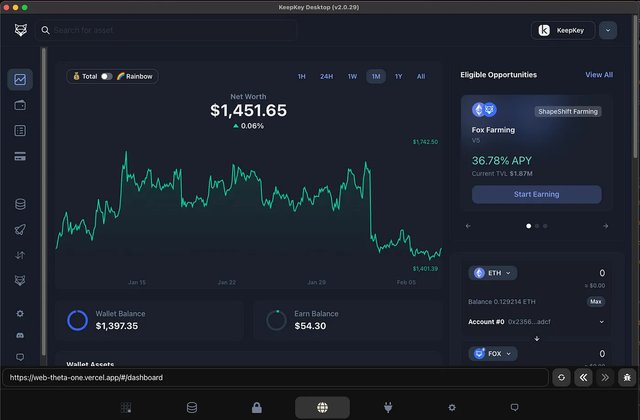This screenshot has height=420, width=640.
Task: Open the FOX asset selector dropdown
Action: (493, 353)
